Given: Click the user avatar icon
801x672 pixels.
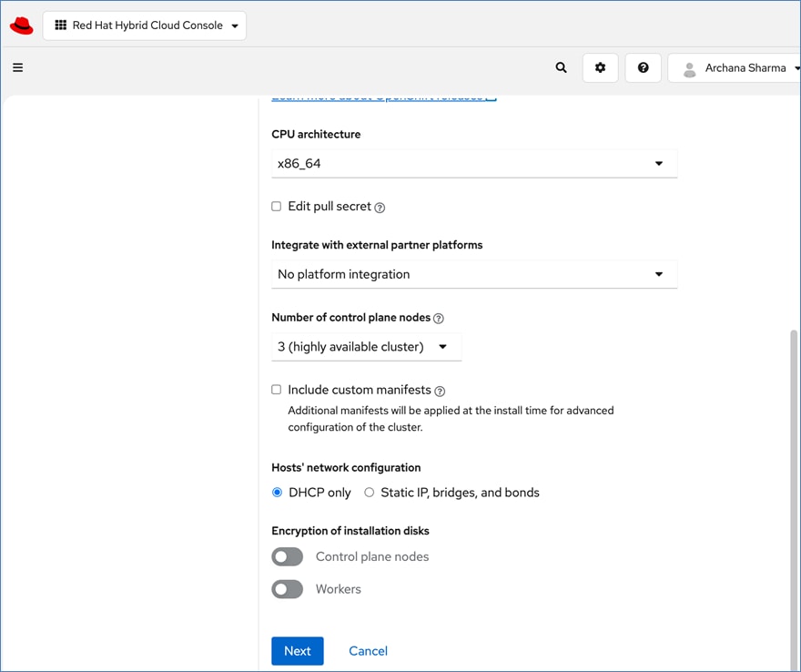Looking at the screenshot, I should click(x=690, y=69).
